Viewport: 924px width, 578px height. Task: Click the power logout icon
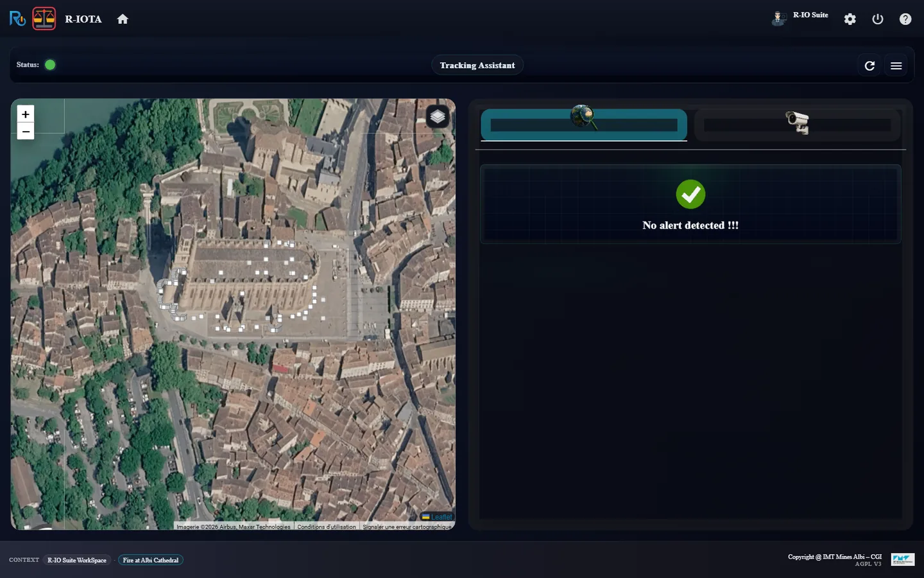pos(878,19)
